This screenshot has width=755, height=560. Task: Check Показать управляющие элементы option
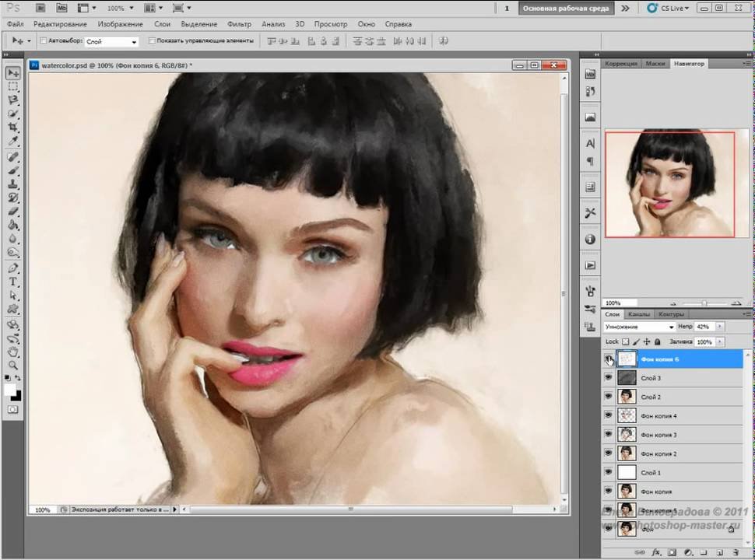point(152,40)
